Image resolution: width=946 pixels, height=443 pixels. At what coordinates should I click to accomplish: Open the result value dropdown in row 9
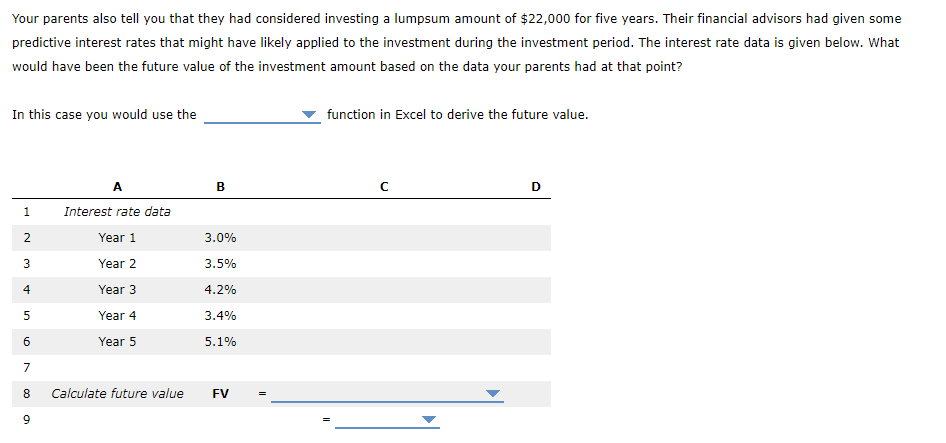pos(428,419)
